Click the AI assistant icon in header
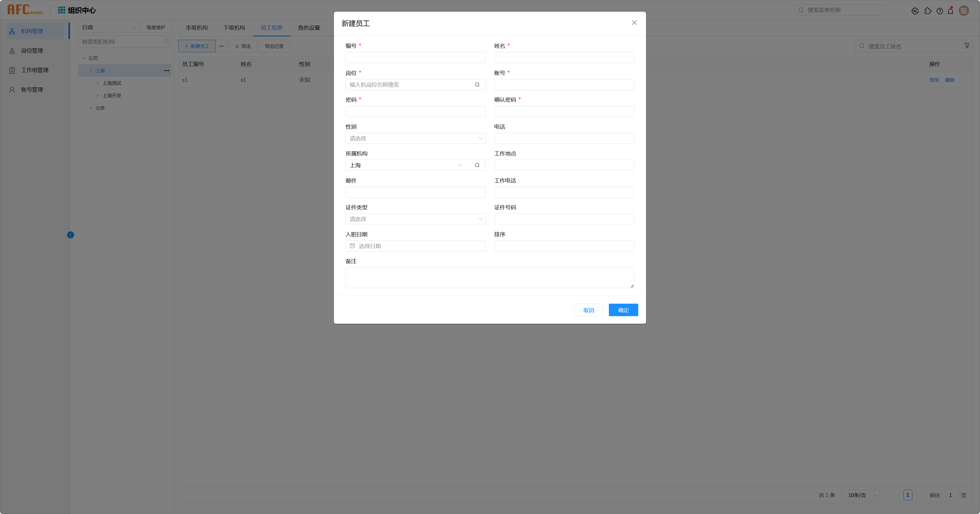980x514 pixels. pos(915,11)
